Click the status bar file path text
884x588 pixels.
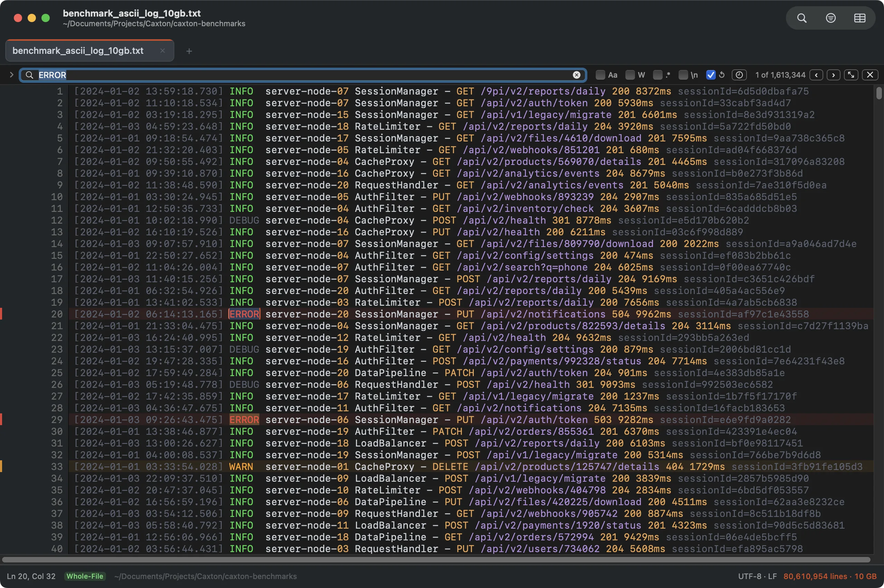point(205,576)
